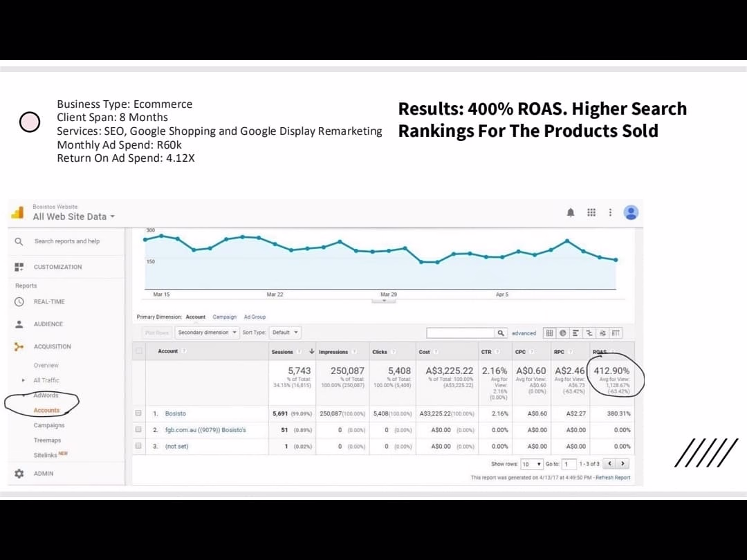Viewport: 747px width, 560px height.
Task: Open the Secondary dimension dropdown
Action: click(206, 333)
